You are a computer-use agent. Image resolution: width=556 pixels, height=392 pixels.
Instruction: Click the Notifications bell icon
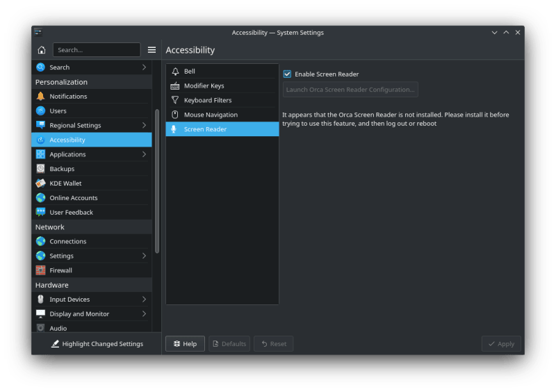pyautogui.click(x=41, y=97)
